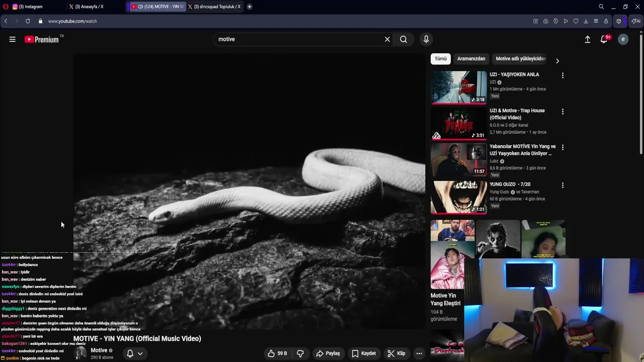Open UZI - YAŞIYOKEN ANLA title link
This screenshot has width=644, height=362.
(514, 74)
